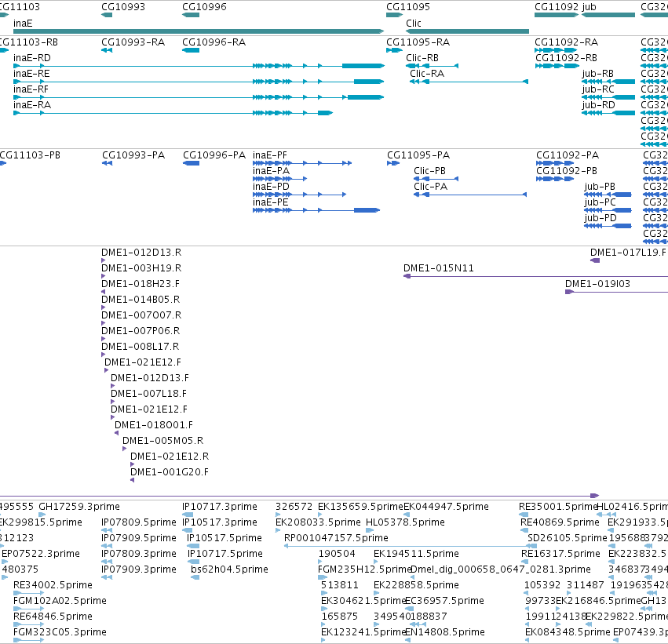Open BAC end label DME1-017L19.F
Viewport: 668px width, 644px height.
pyautogui.click(x=628, y=253)
